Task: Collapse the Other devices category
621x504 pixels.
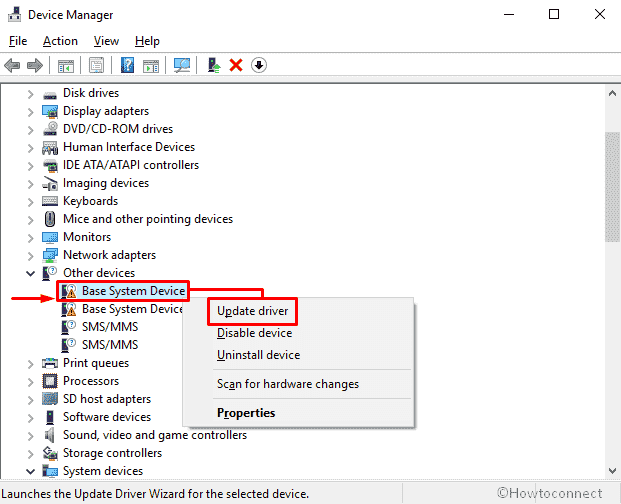Action: 30,273
